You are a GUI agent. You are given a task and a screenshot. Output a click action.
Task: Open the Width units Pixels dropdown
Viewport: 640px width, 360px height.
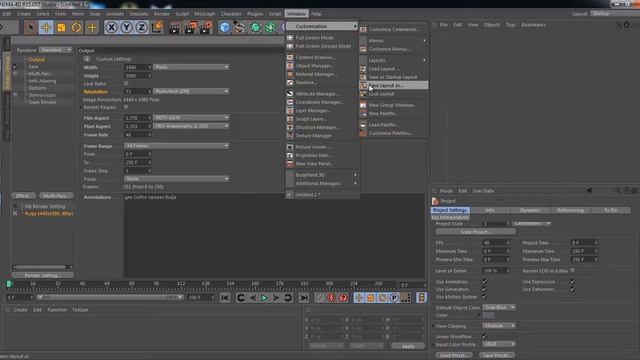191,67
